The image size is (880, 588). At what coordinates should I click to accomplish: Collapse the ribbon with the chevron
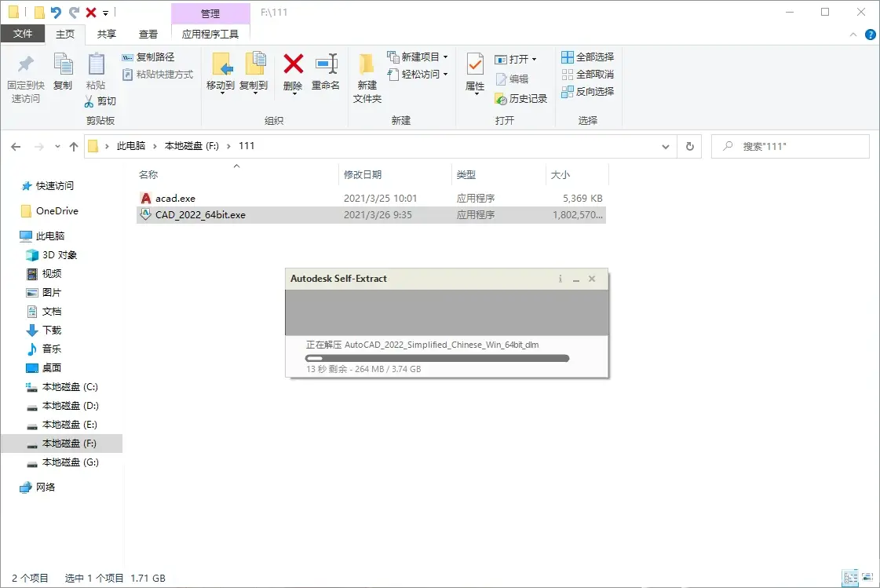point(853,35)
